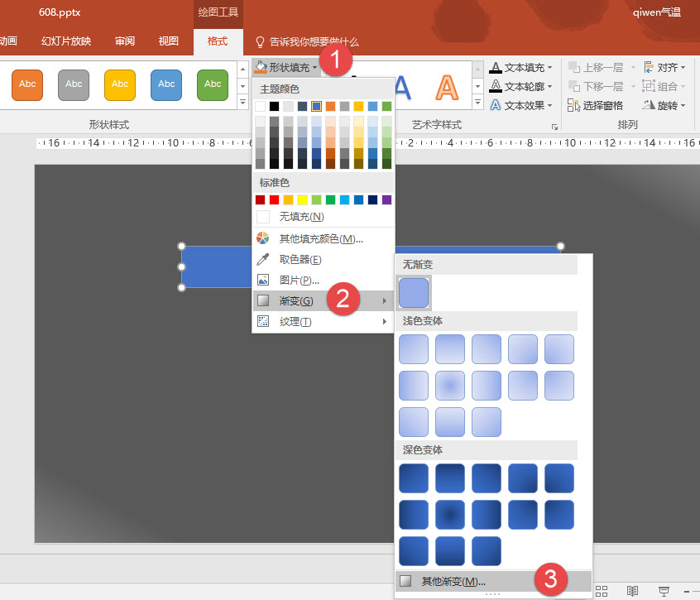Image resolution: width=700 pixels, height=600 pixels.
Task: Open the 旋转 rotate dropdown
Action: [664, 105]
